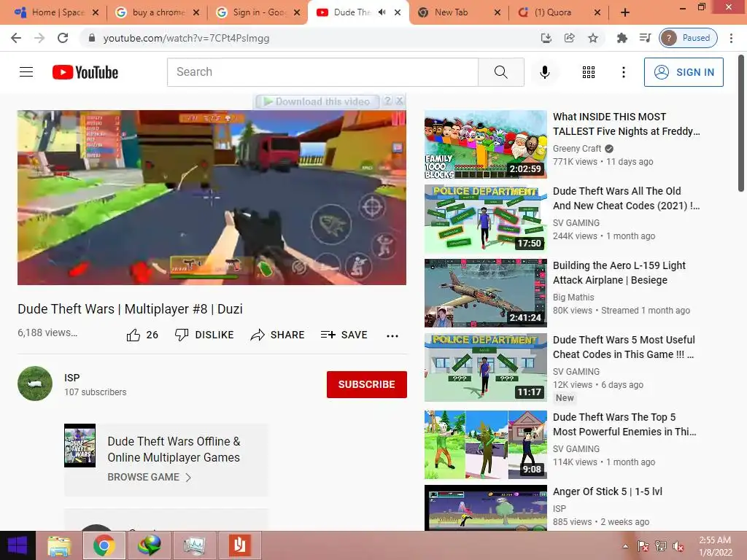The width and height of the screenshot is (747, 560).
Task: Reload the YouTube page
Action: click(63, 38)
